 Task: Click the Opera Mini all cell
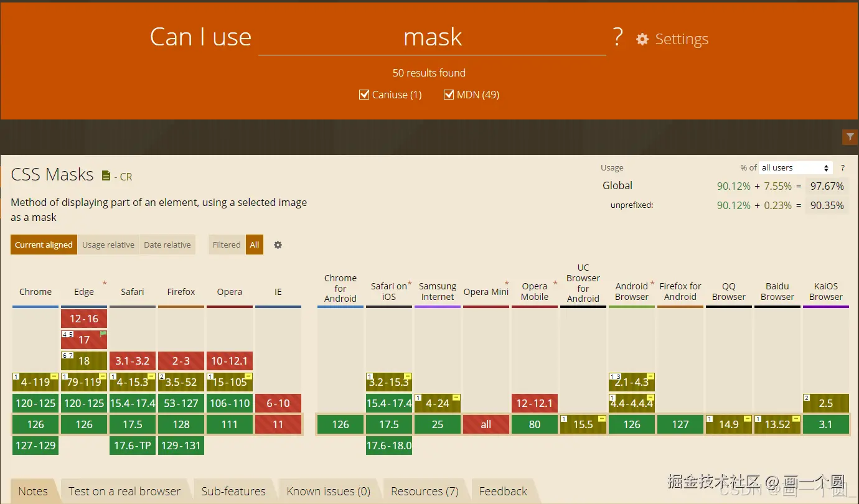[486, 424]
